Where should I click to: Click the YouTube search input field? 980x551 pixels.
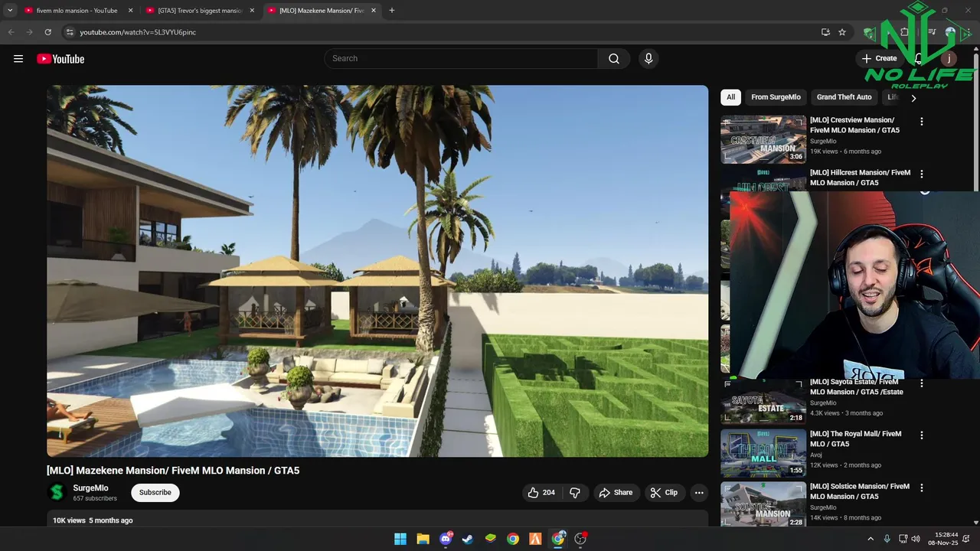pyautogui.click(x=461, y=59)
